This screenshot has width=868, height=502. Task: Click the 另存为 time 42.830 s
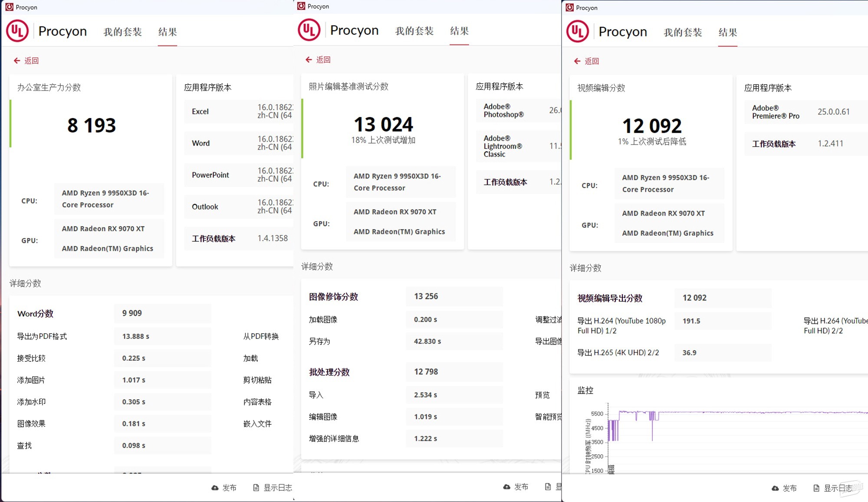point(427,341)
